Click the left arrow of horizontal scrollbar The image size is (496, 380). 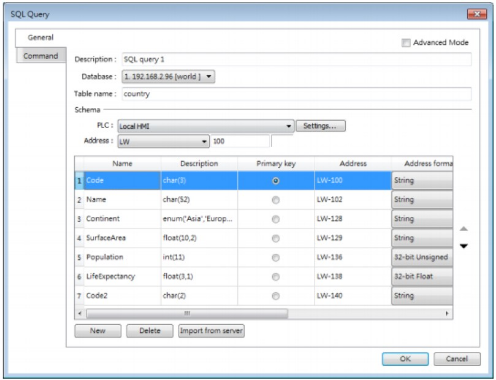80,313
